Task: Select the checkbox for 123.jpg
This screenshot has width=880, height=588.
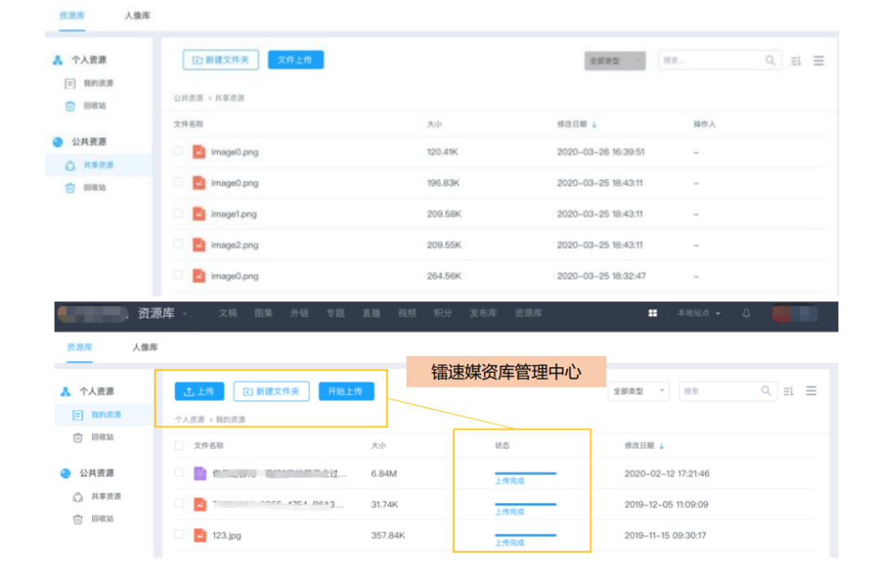Action: [x=178, y=535]
